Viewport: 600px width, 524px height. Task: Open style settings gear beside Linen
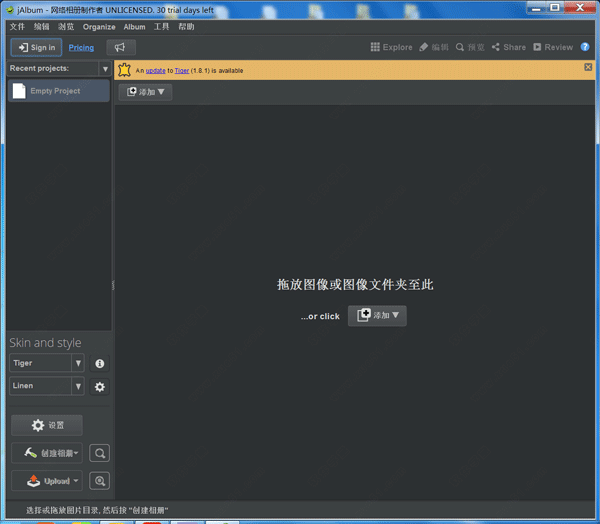99,386
